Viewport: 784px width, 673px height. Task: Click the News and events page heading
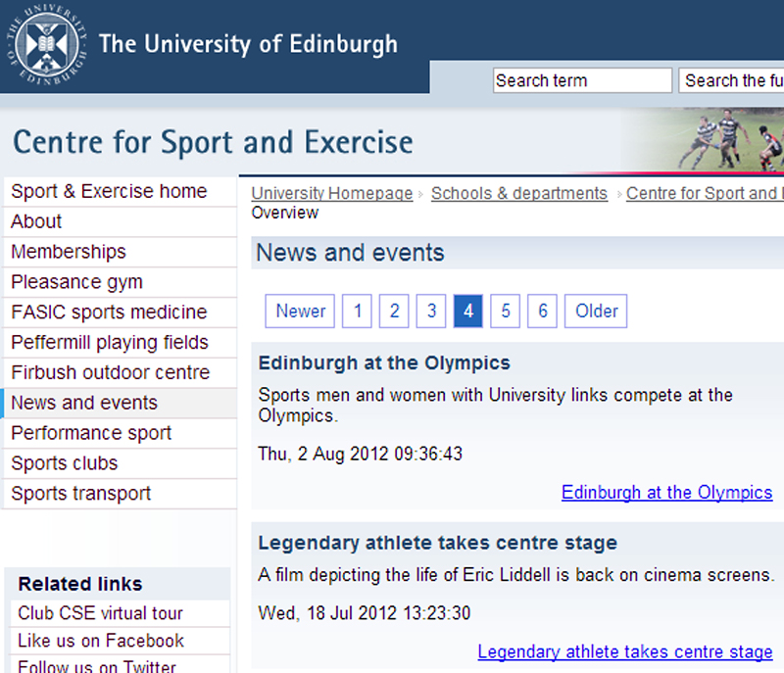tap(350, 253)
